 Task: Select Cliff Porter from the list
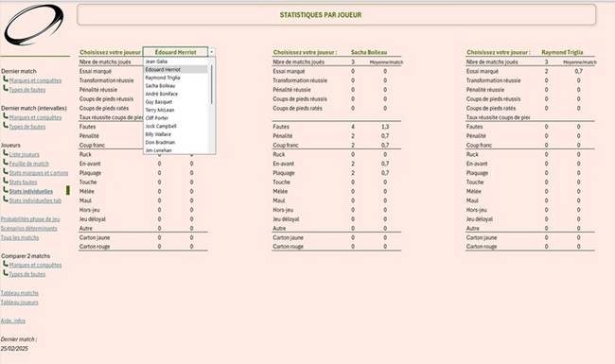pos(157,118)
